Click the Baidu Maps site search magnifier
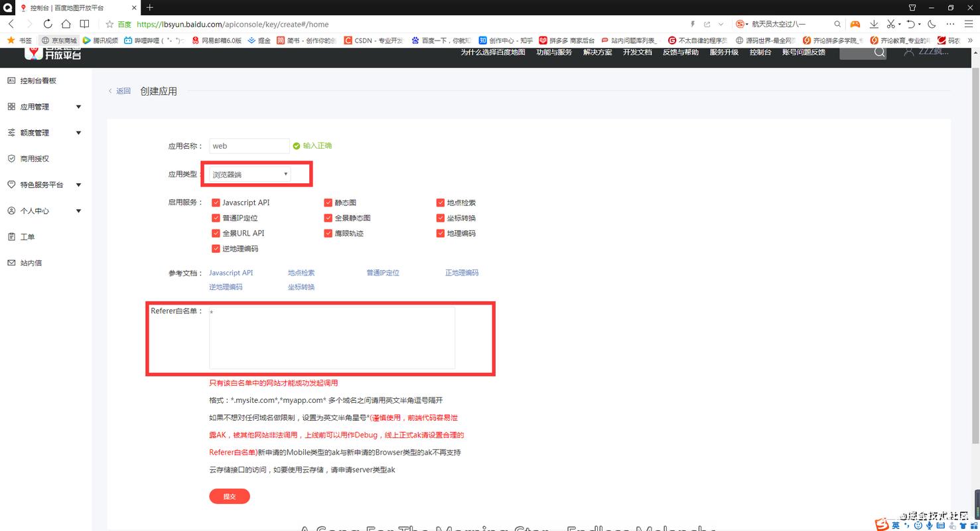 [879, 52]
